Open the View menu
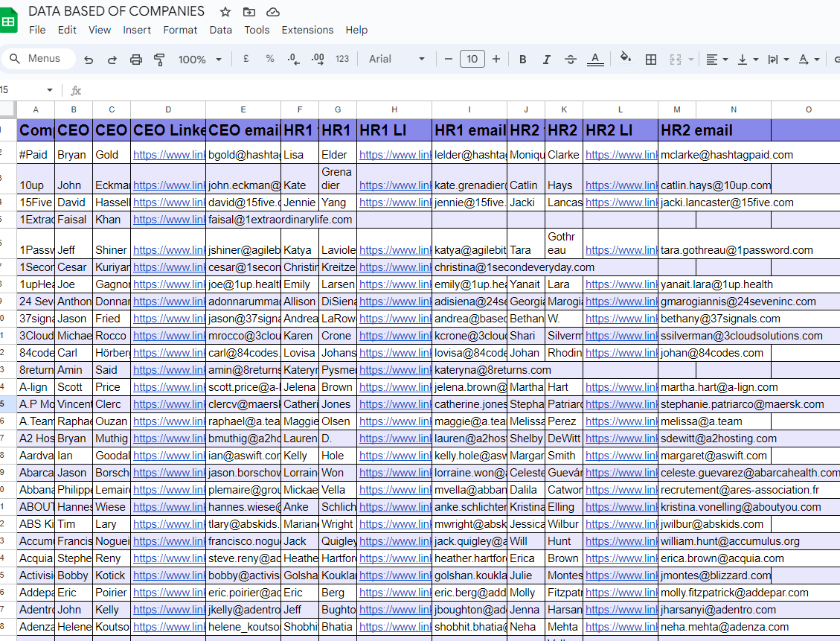 pos(100,30)
